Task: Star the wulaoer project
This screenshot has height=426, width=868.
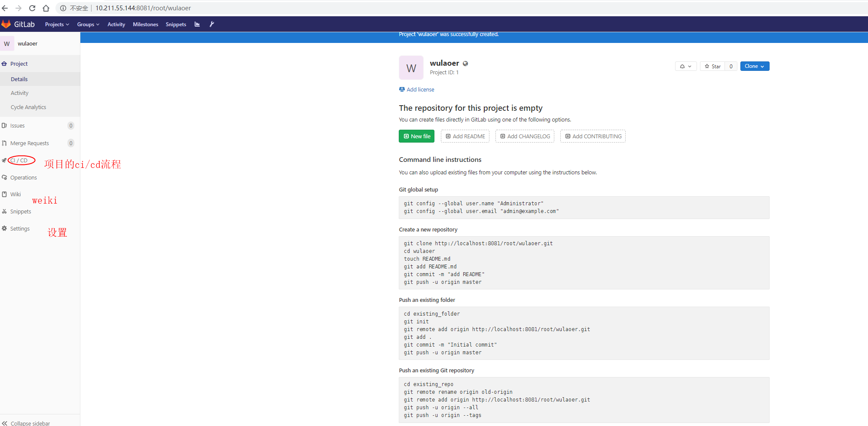Action: (712, 66)
